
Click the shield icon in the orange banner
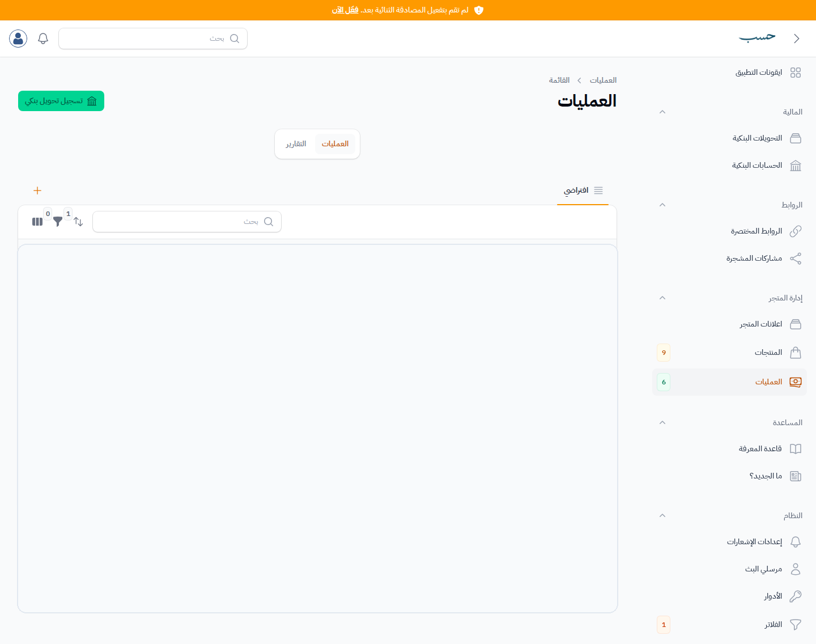click(x=479, y=10)
